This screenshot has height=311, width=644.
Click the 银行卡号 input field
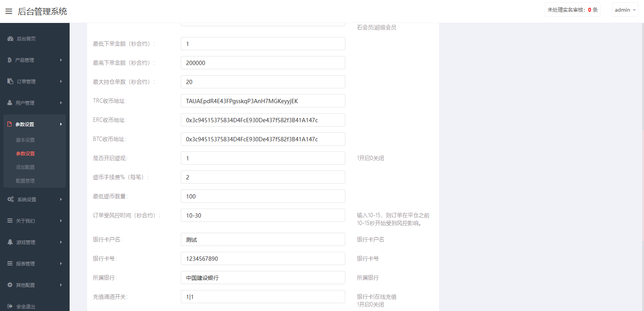[263, 258]
